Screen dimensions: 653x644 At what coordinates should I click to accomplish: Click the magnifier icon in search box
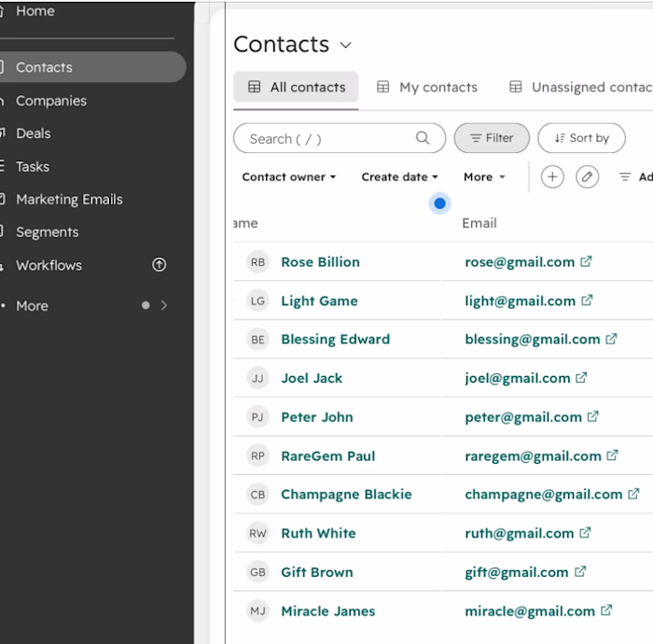click(x=423, y=138)
